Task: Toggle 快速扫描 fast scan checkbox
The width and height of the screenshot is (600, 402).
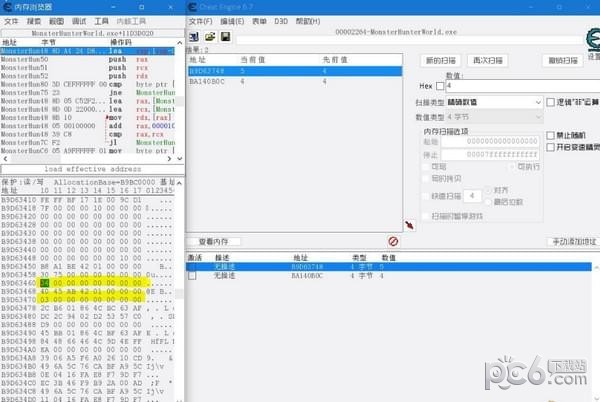Action: pyautogui.click(x=426, y=196)
